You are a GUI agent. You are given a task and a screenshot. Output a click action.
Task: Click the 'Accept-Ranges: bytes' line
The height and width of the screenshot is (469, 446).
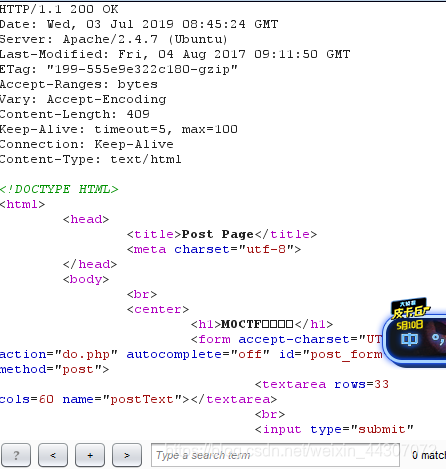(79, 84)
